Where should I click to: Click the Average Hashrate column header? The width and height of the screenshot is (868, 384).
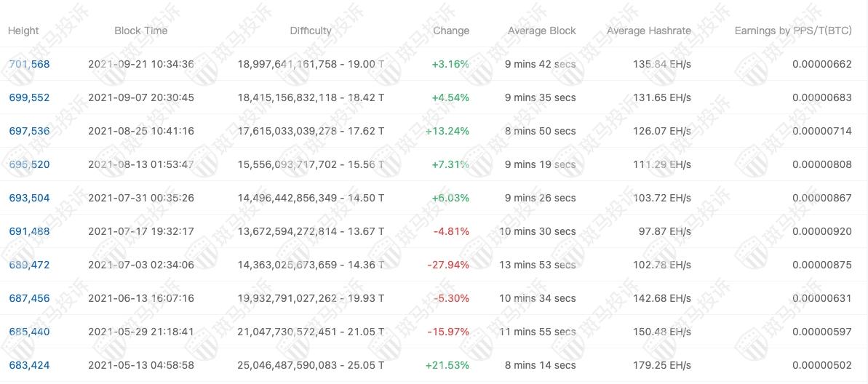(x=648, y=31)
